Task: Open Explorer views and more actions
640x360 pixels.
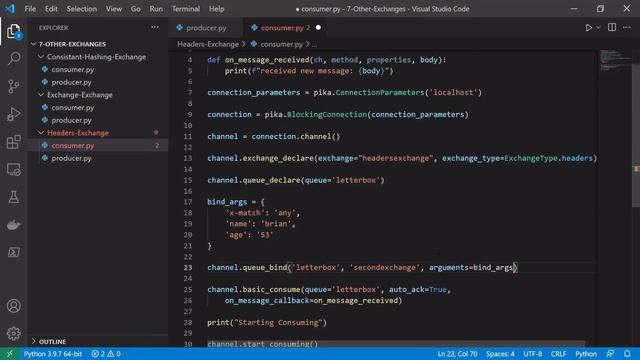Action: tap(155, 27)
